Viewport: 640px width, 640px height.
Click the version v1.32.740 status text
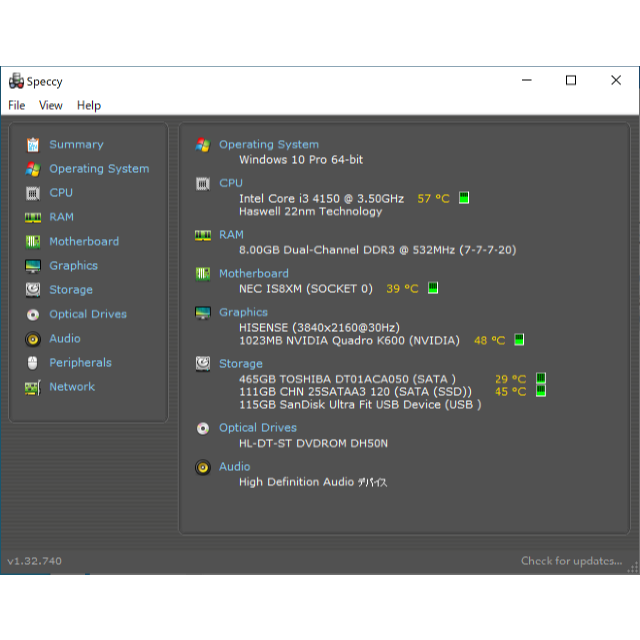(35, 561)
